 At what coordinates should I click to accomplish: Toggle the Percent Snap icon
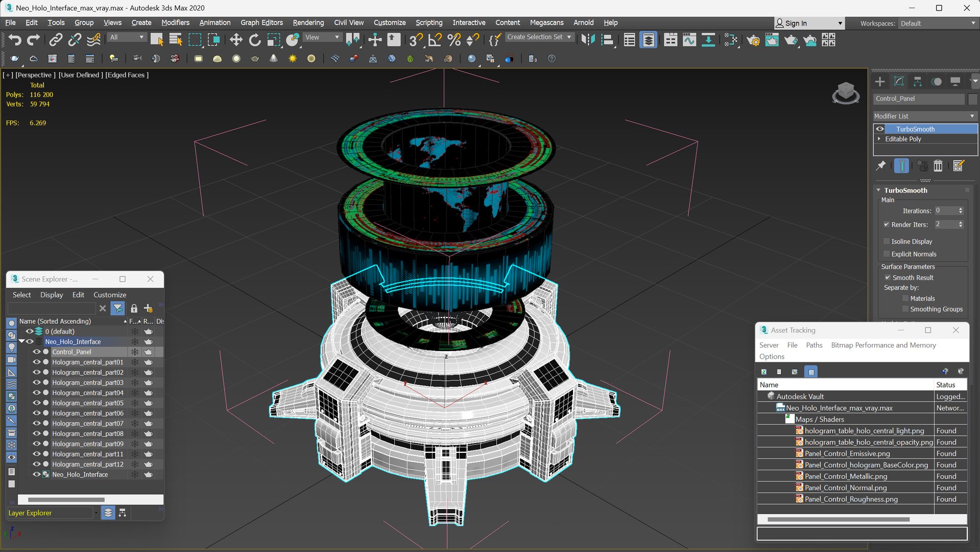pyautogui.click(x=453, y=39)
